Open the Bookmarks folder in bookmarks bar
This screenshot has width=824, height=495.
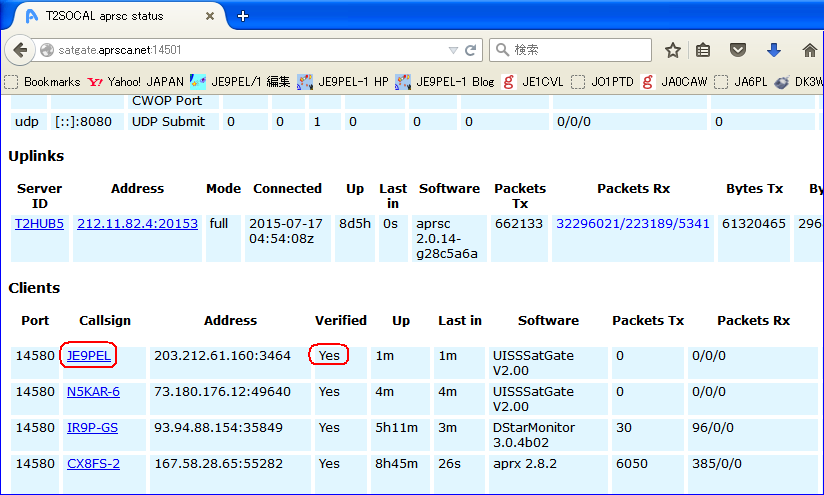pyautogui.click(x=42, y=82)
